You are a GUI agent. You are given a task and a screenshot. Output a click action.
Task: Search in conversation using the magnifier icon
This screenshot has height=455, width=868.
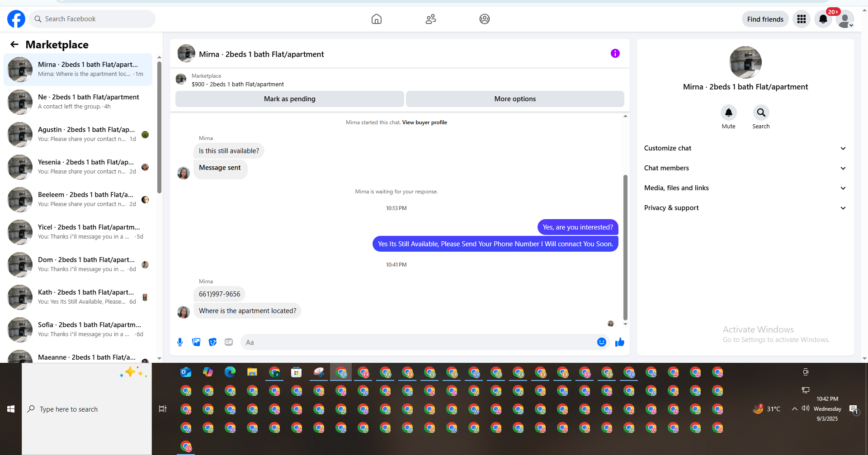click(x=761, y=113)
